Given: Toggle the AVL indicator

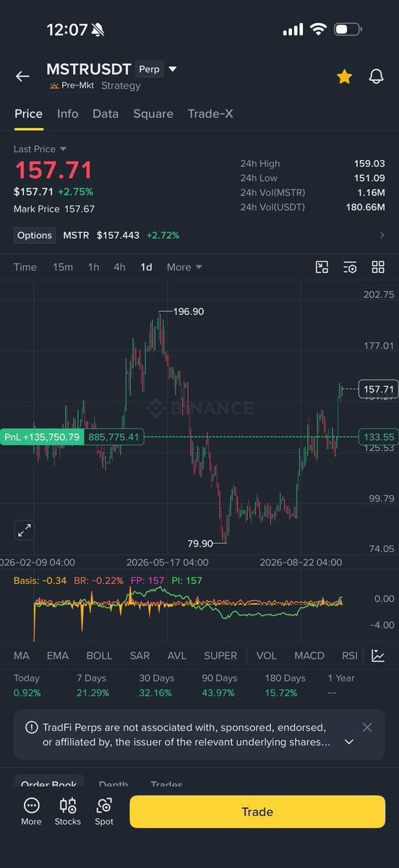Looking at the screenshot, I should (176, 655).
